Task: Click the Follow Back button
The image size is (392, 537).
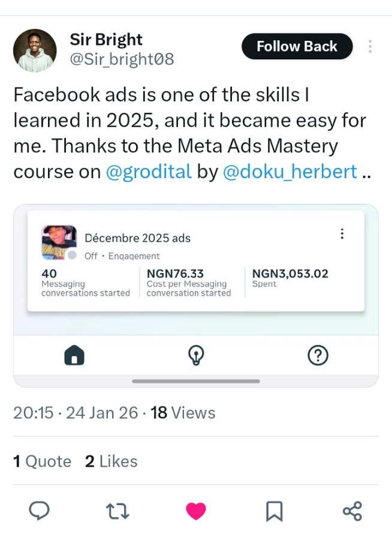Action: click(297, 47)
